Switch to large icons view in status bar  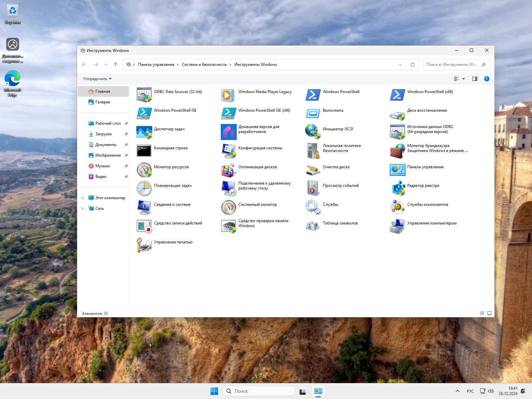click(x=489, y=313)
